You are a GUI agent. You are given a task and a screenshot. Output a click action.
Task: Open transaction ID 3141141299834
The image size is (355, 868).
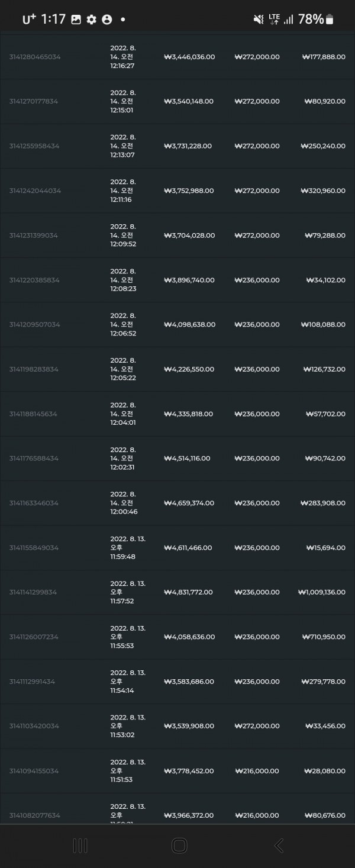pyautogui.click(x=33, y=592)
